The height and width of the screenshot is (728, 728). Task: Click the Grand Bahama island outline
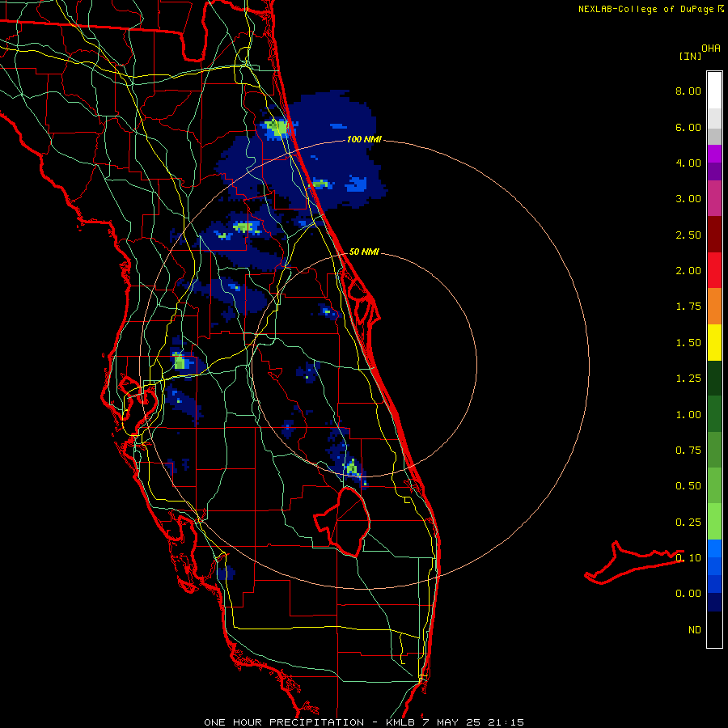coord(634,562)
